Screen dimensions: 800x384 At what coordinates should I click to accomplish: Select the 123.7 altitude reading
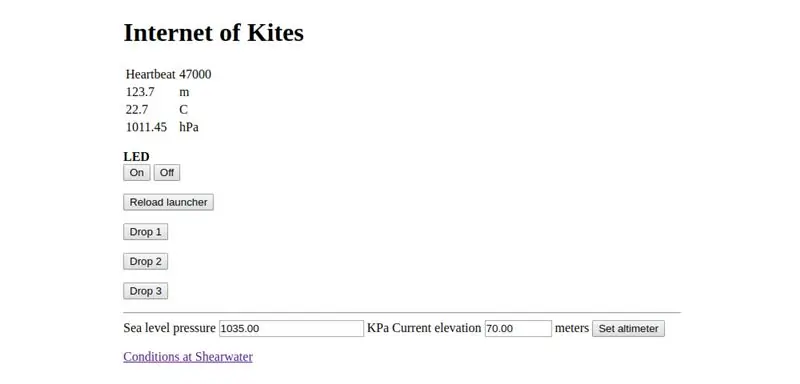click(x=140, y=92)
